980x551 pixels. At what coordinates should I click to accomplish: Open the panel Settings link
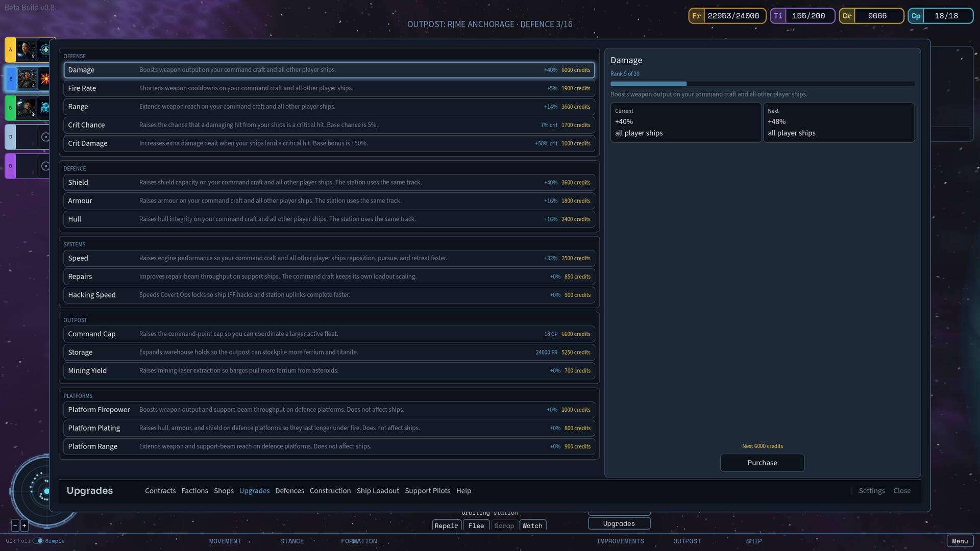(x=872, y=491)
